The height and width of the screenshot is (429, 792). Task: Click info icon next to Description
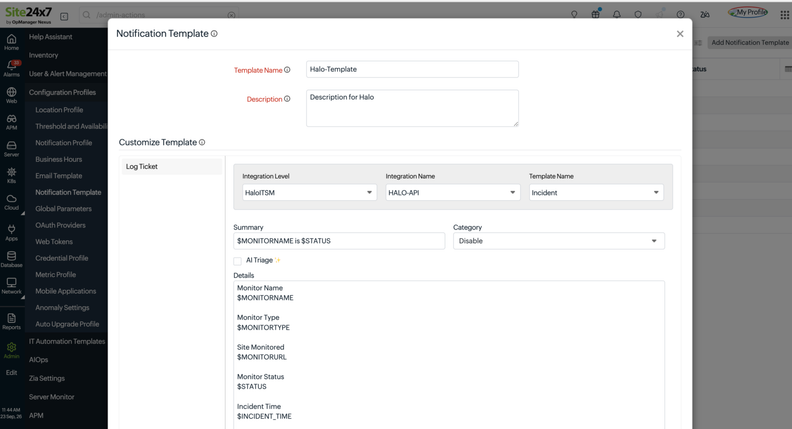pyautogui.click(x=287, y=99)
